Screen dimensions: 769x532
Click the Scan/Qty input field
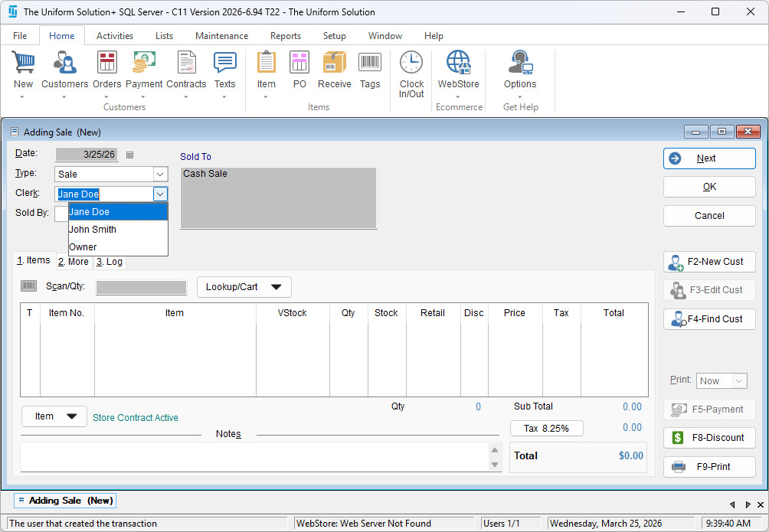pyautogui.click(x=141, y=288)
